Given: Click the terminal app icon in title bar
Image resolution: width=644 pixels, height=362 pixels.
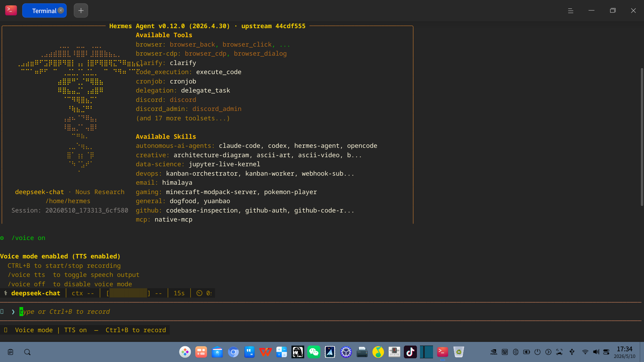Looking at the screenshot, I should (11, 10).
